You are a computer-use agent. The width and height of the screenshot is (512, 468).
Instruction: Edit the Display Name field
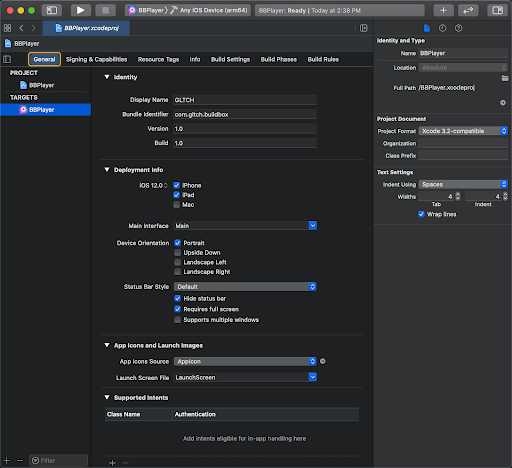tap(245, 100)
